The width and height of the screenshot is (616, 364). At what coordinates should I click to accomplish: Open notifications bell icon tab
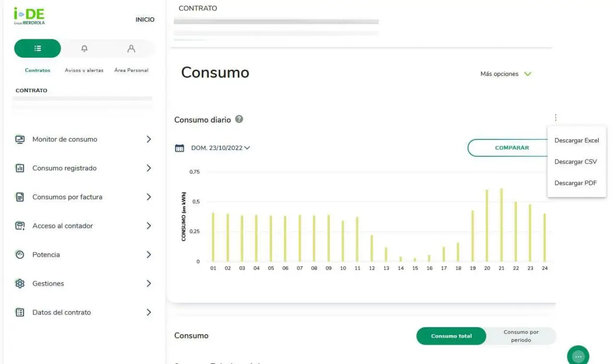[x=84, y=49]
